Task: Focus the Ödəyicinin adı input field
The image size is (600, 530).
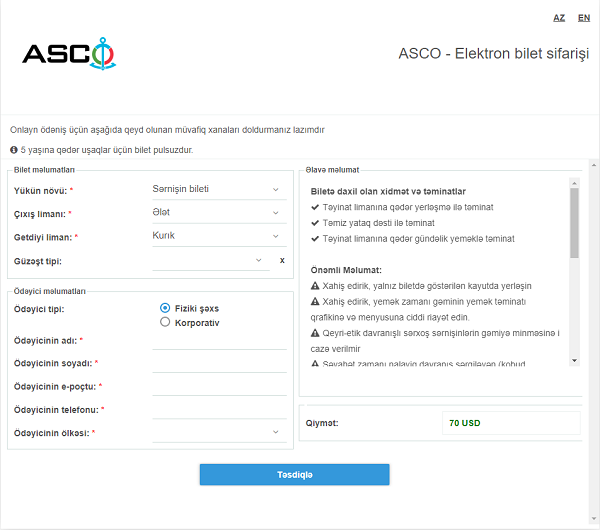Action: 219,340
